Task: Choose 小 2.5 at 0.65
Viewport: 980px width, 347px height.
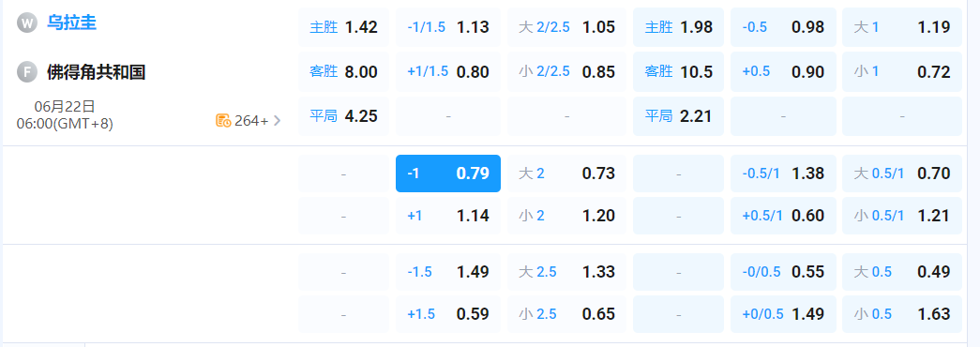Action: [566, 314]
